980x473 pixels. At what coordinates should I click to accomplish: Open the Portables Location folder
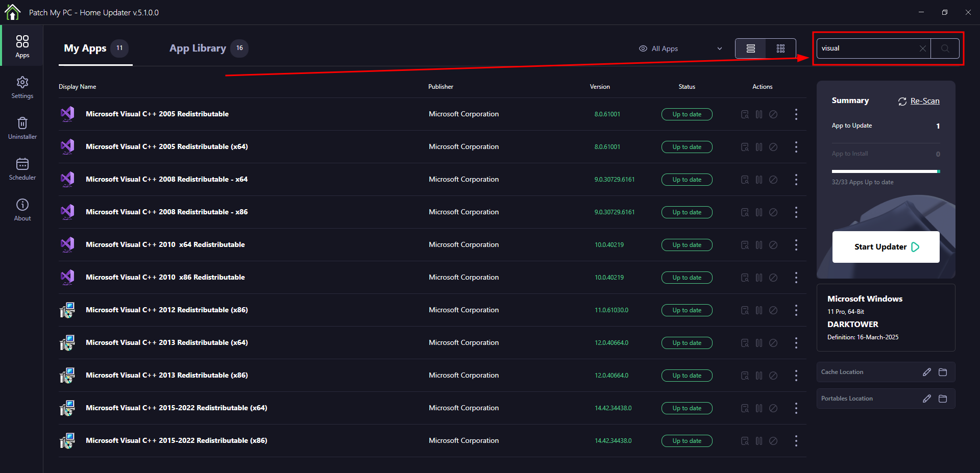[943, 399]
